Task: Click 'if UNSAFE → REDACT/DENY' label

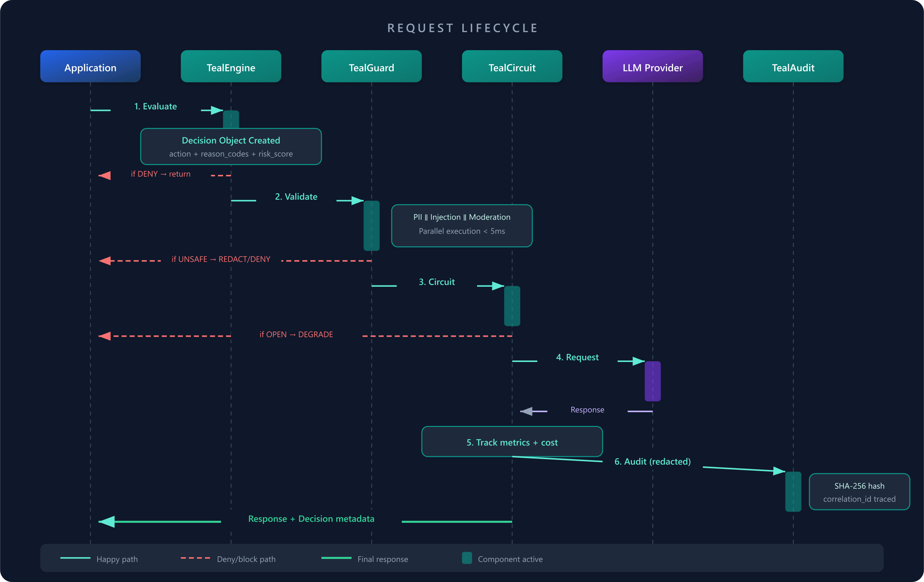Action: point(221,259)
